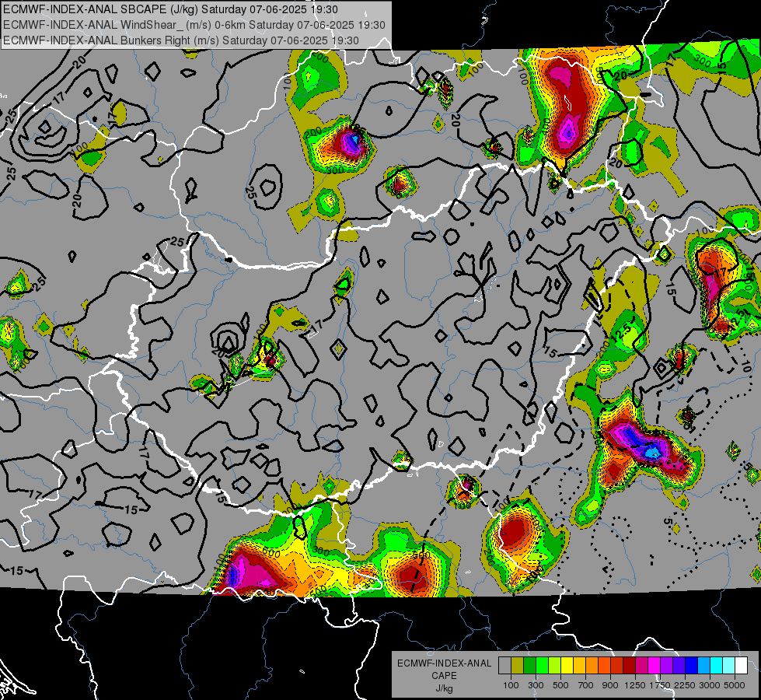Screen dimensions: 761x700
Task: Click the J/kg unit label in the legend
Action: (x=444, y=688)
